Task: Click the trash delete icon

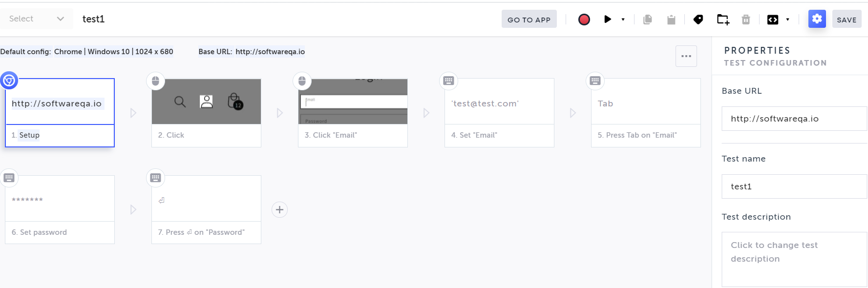Action: [x=746, y=20]
